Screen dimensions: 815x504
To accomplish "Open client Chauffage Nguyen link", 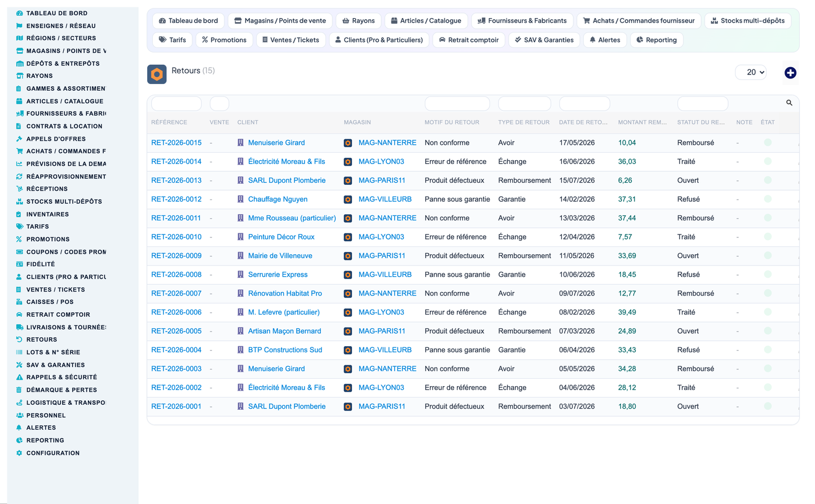I will pos(277,199).
